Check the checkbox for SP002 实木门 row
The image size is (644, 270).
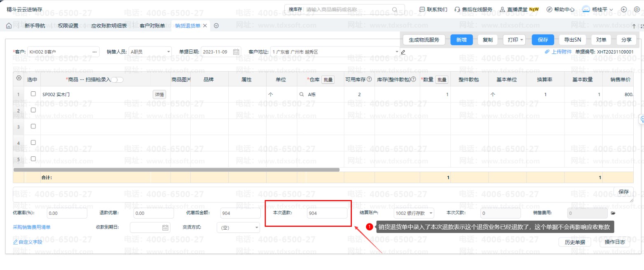click(x=33, y=94)
